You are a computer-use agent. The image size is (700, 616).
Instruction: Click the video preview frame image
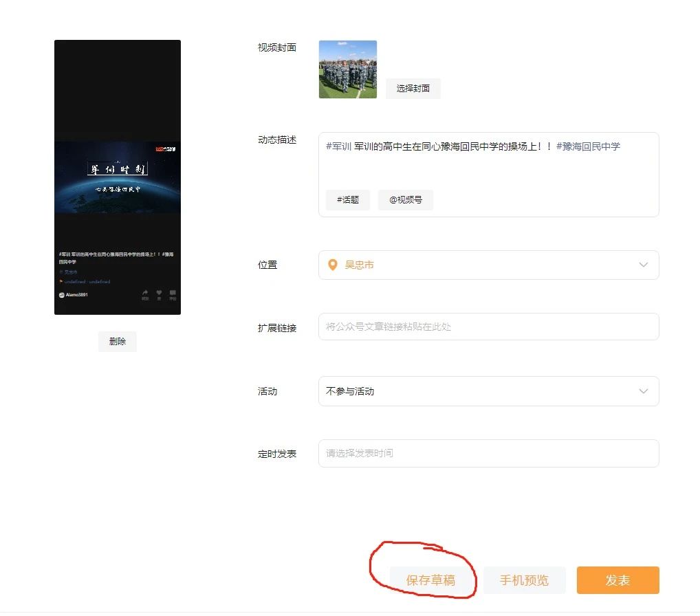click(x=118, y=177)
